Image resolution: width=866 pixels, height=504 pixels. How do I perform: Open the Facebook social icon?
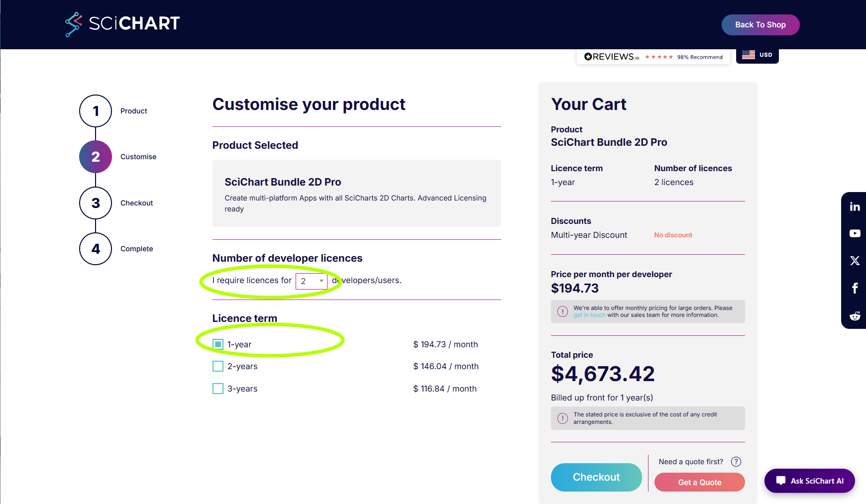(855, 288)
